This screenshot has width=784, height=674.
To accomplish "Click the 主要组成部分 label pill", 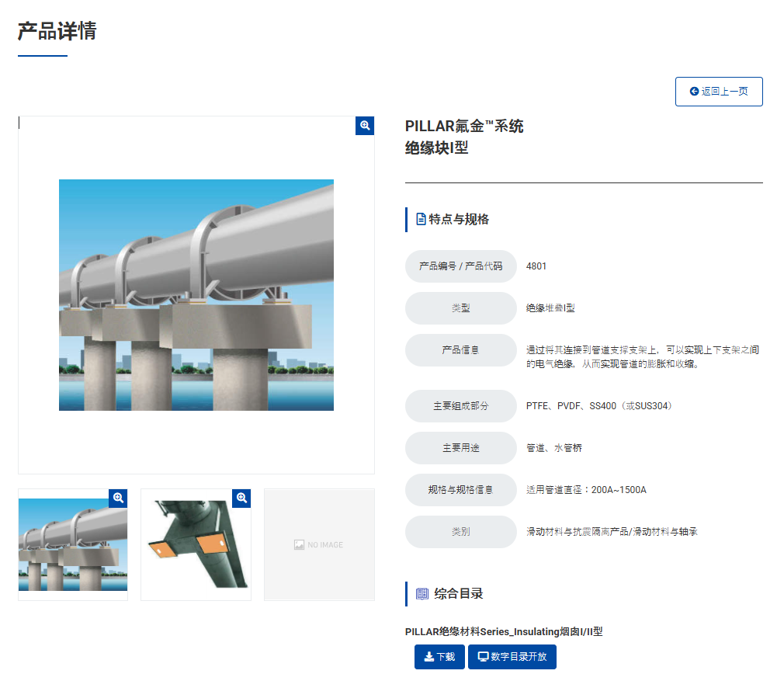I will click(460, 406).
